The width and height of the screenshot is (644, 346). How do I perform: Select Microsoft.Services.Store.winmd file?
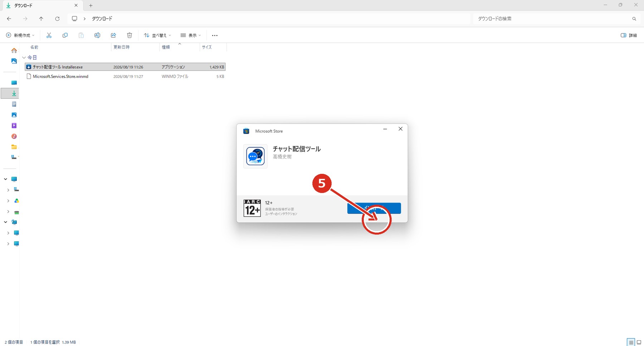(x=125, y=77)
